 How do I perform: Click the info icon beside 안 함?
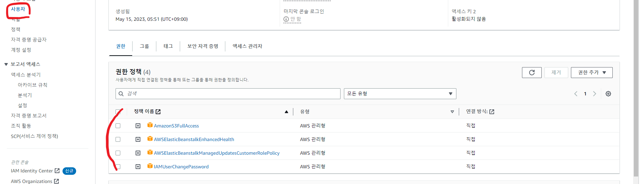point(286,19)
